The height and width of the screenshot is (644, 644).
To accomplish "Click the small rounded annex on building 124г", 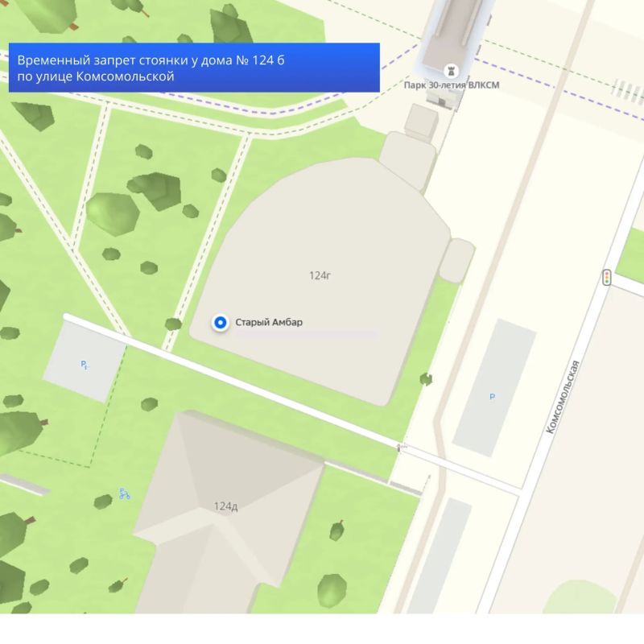I will click(x=457, y=260).
